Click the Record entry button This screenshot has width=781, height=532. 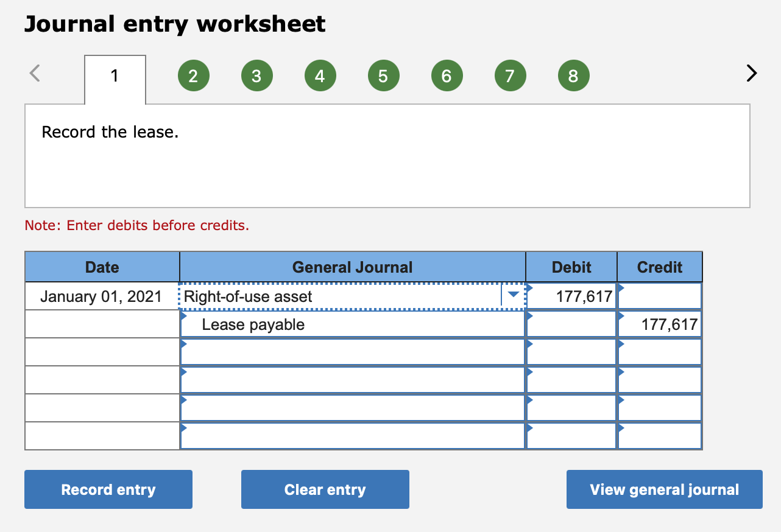coord(108,489)
